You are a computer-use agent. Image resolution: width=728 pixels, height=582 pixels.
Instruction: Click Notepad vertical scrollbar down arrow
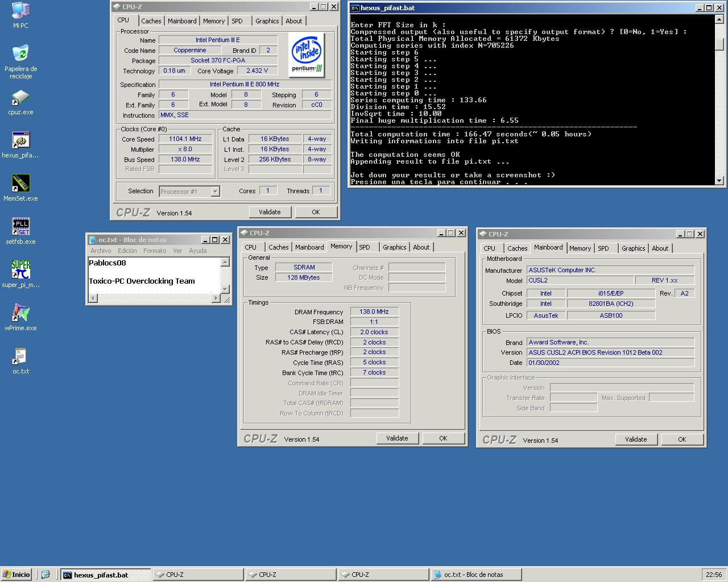(x=225, y=289)
